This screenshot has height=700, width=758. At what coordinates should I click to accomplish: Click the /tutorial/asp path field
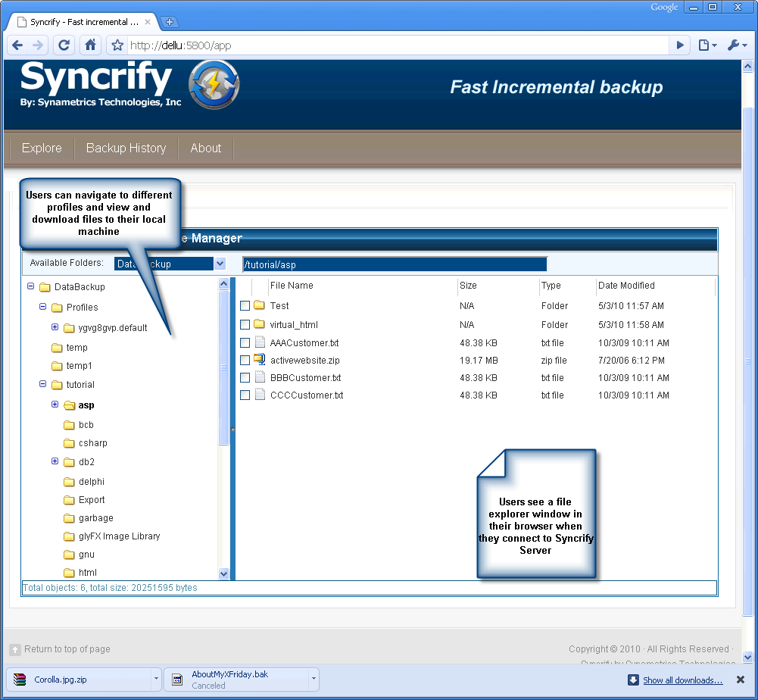(395, 264)
